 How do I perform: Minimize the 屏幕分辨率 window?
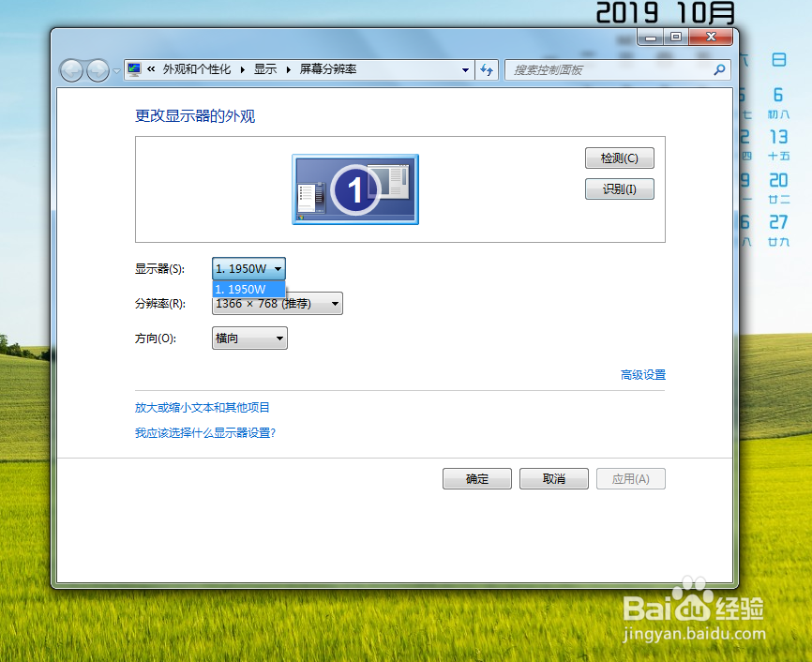[651, 37]
